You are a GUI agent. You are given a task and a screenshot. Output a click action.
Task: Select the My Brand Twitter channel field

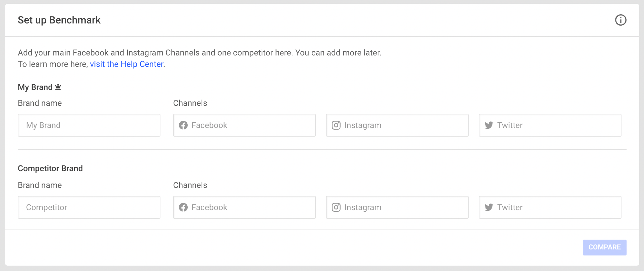tap(550, 125)
